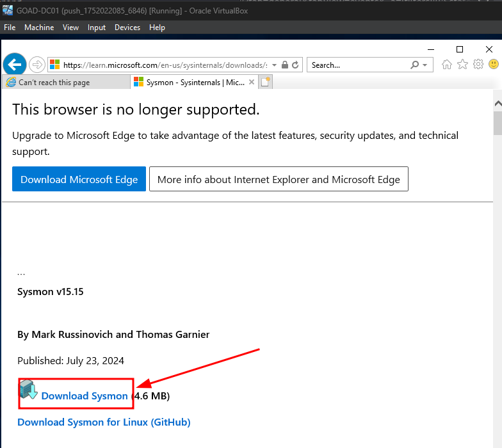The height and width of the screenshot is (448, 502).
Task: Click into the Search... box
Action: click(359, 65)
